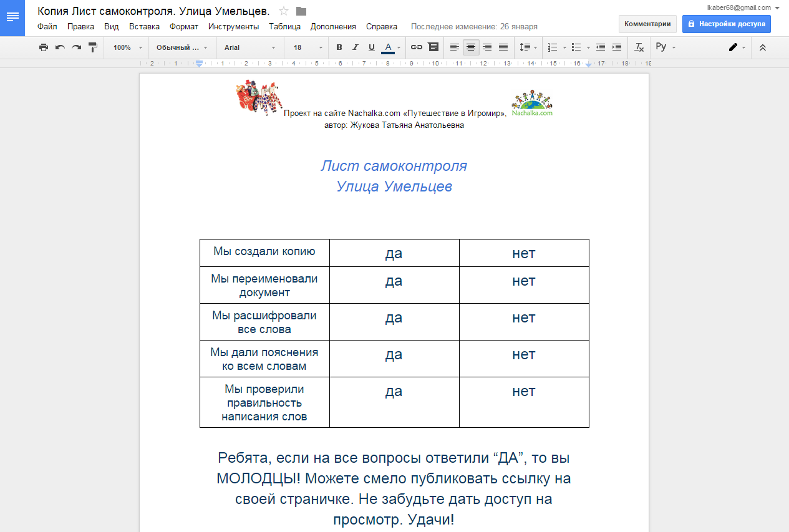This screenshot has width=789, height=532.
Task: Enable center alignment
Action: (x=471, y=47)
